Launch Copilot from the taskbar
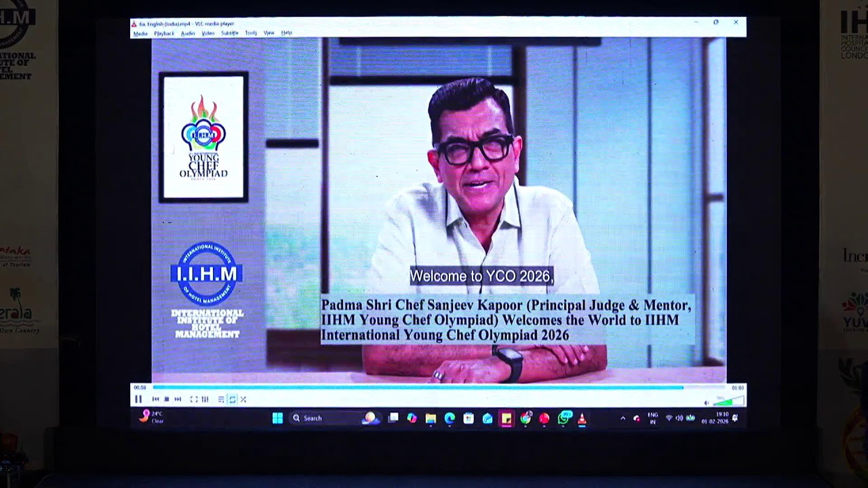Screen dimensions: 868x488 click(x=412, y=418)
